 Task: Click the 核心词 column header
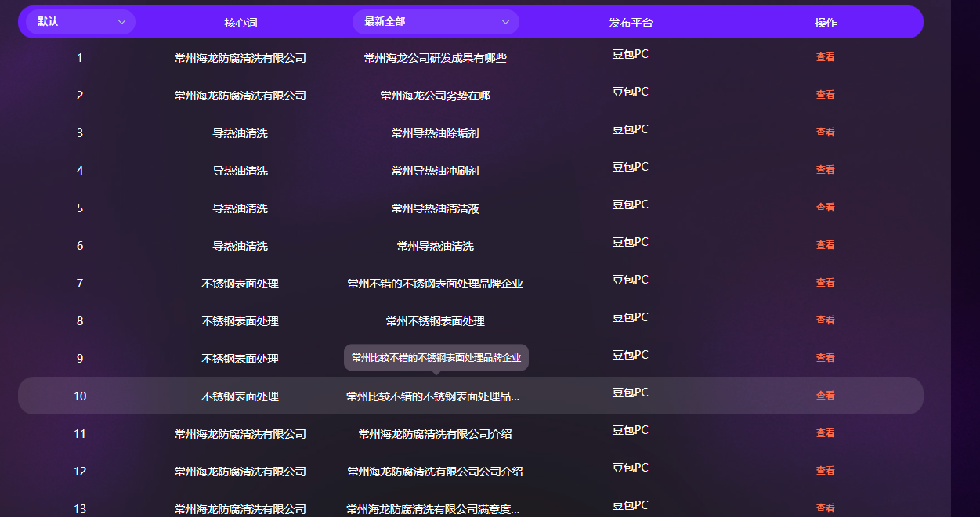pyautogui.click(x=240, y=23)
